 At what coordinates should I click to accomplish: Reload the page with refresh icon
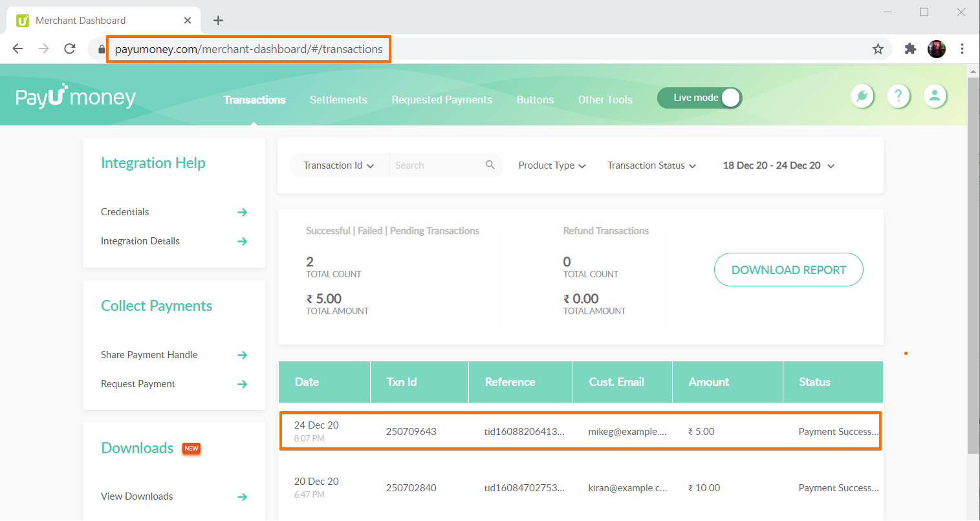tap(70, 48)
